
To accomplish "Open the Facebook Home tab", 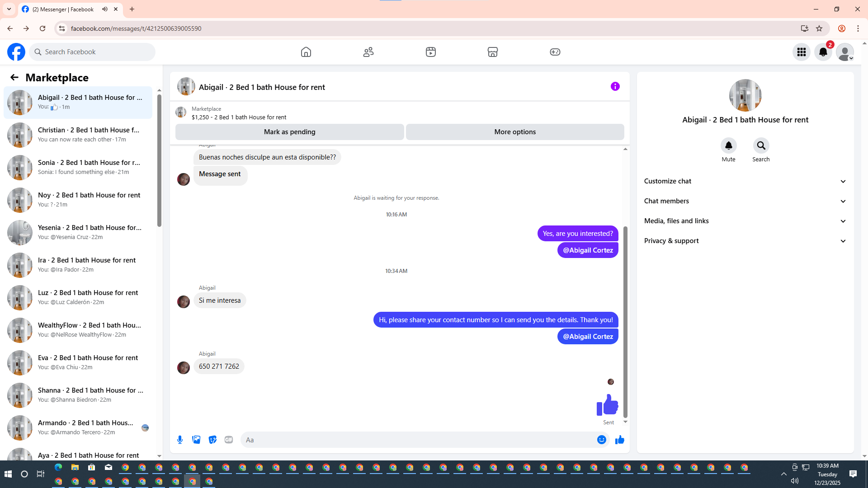I will click(306, 52).
